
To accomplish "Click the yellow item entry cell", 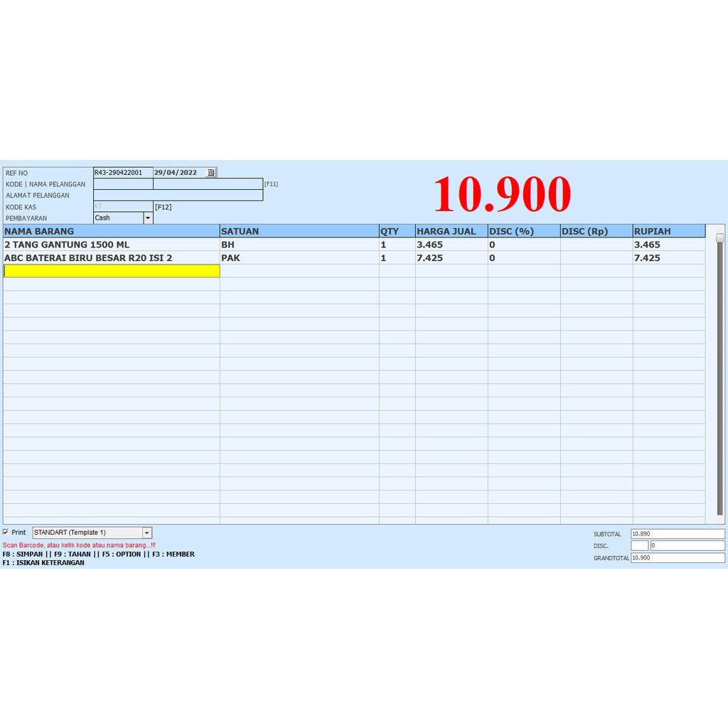I will (x=112, y=271).
